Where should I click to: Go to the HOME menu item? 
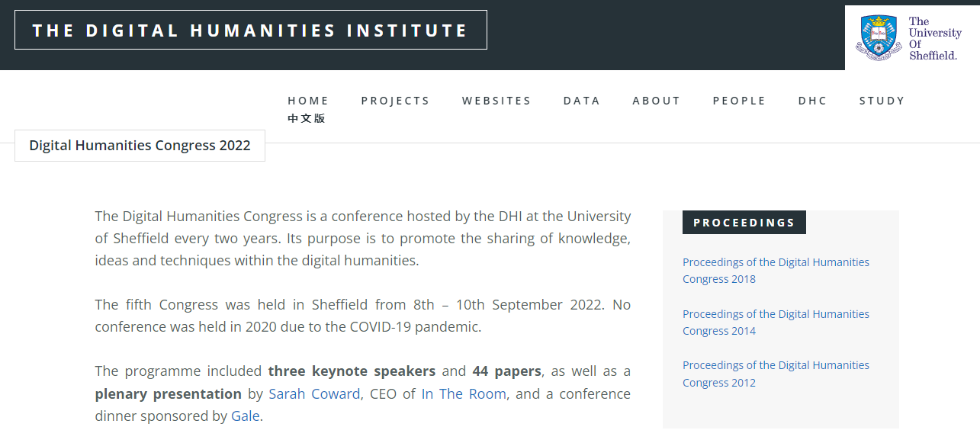(308, 101)
